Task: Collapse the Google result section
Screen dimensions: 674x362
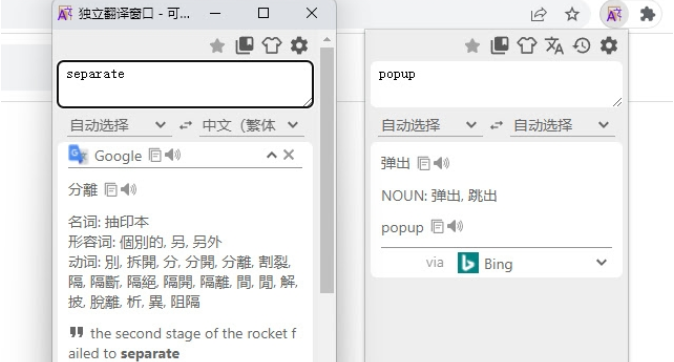Action: (272, 155)
